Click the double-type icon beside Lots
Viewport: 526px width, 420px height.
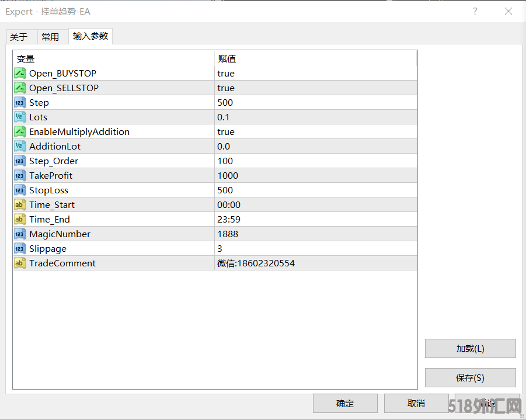pos(20,117)
